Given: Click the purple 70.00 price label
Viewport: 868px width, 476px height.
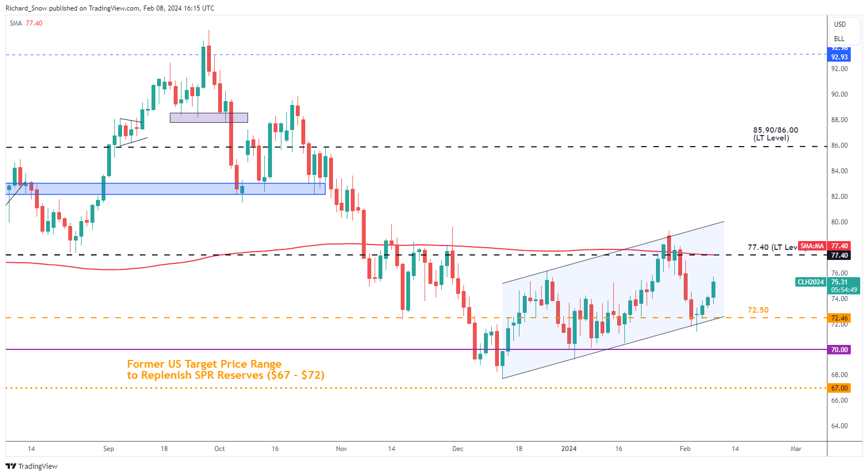Looking at the screenshot, I should (x=839, y=350).
